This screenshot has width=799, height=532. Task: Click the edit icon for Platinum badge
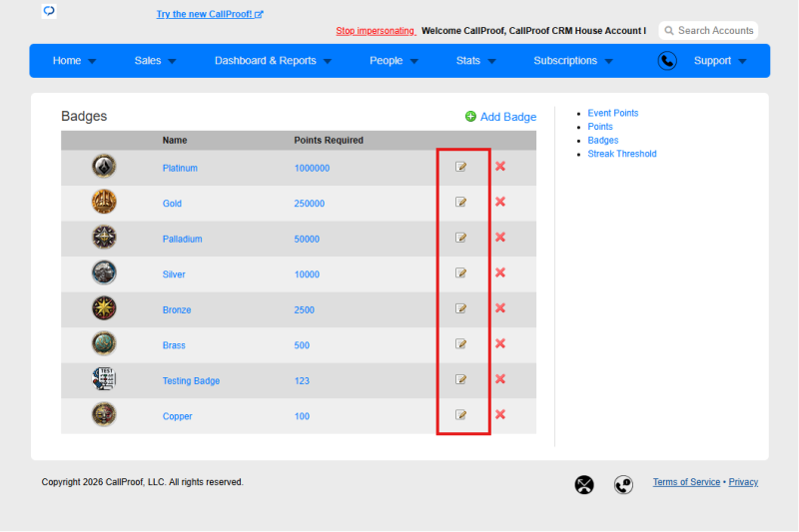[460, 167]
